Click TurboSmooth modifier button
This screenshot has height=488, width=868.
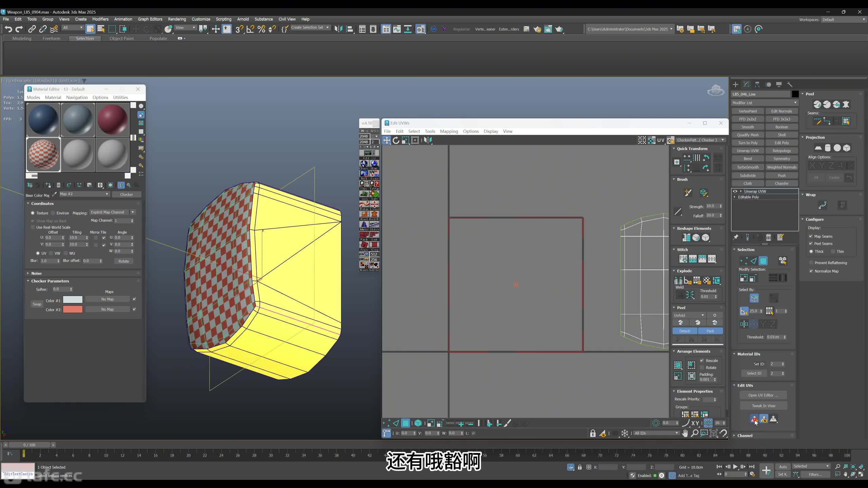pyautogui.click(x=748, y=167)
